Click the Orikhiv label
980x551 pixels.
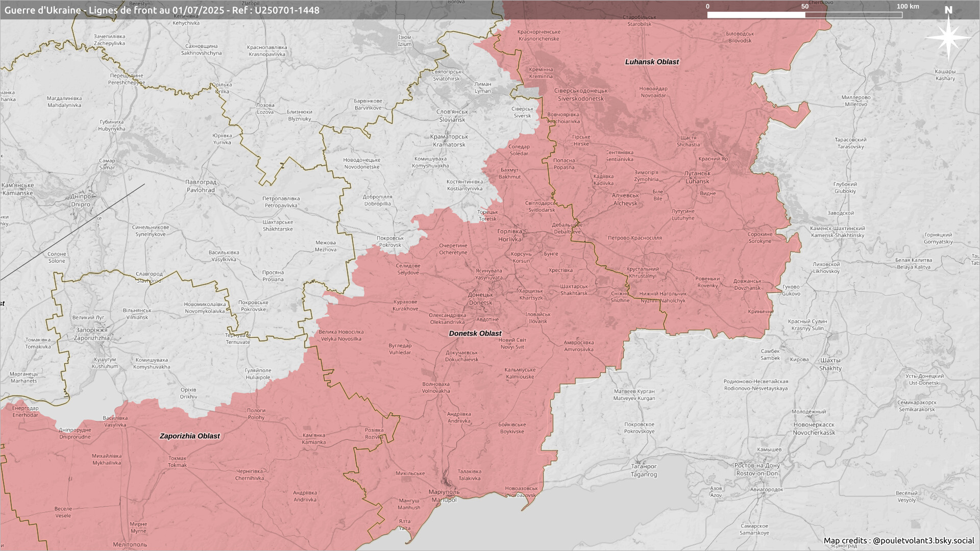188,393
